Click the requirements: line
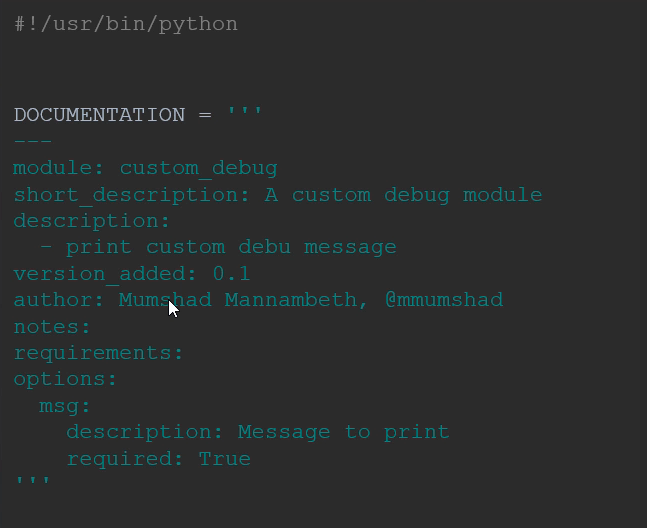This screenshot has height=528, width=647. click(98, 354)
